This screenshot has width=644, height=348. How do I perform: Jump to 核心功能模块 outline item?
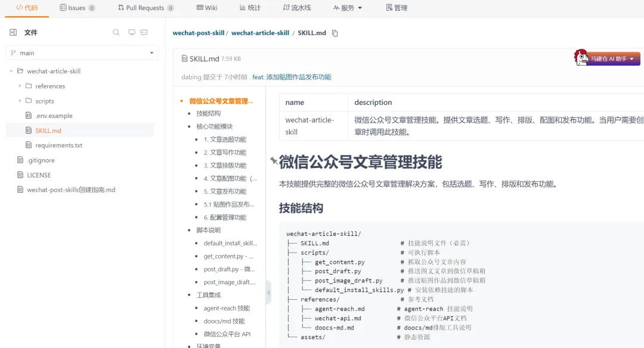[215, 126]
